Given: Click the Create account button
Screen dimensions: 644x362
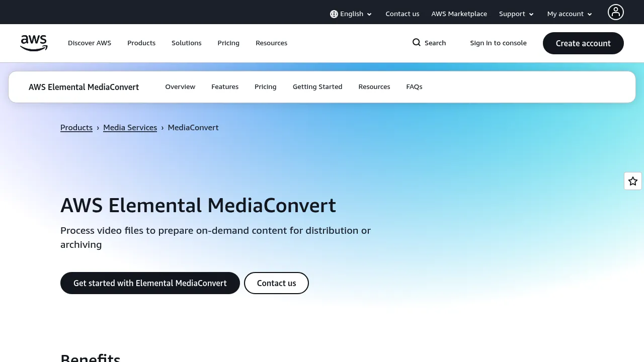Looking at the screenshot, I should pos(583,43).
